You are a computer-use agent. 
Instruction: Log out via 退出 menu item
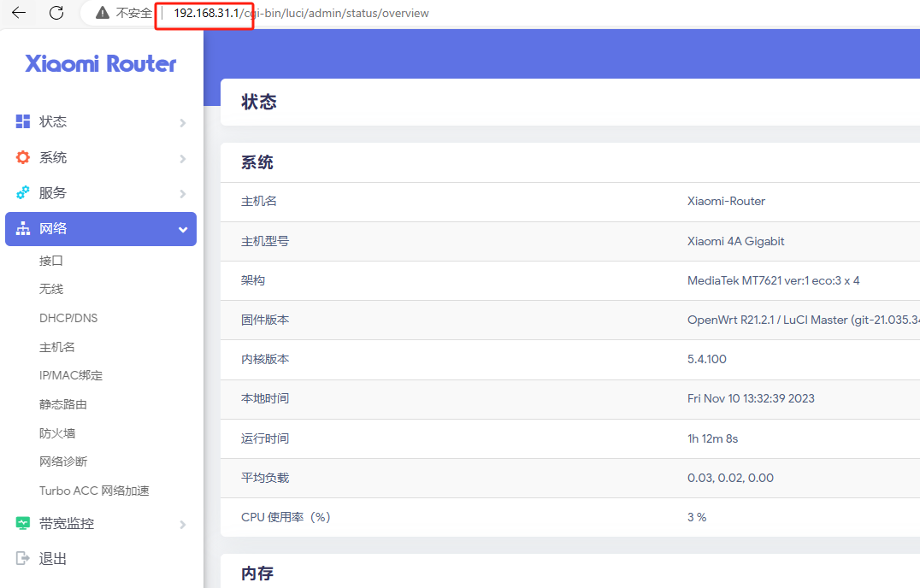click(101, 559)
